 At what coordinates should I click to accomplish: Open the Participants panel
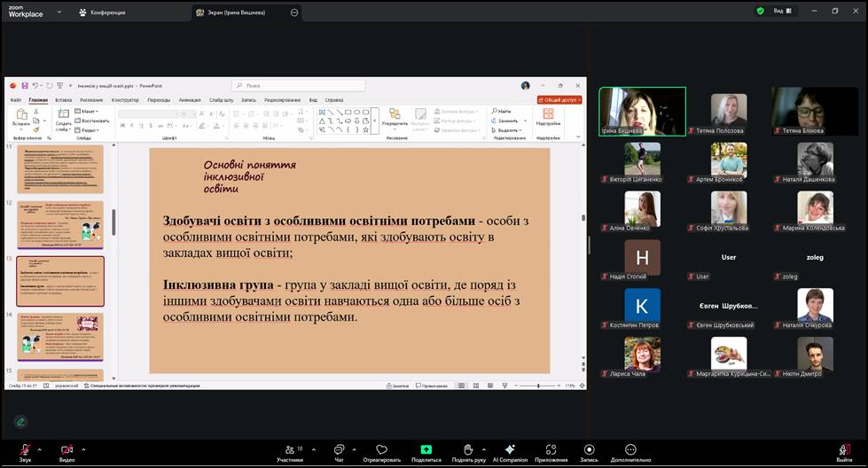coord(289,450)
